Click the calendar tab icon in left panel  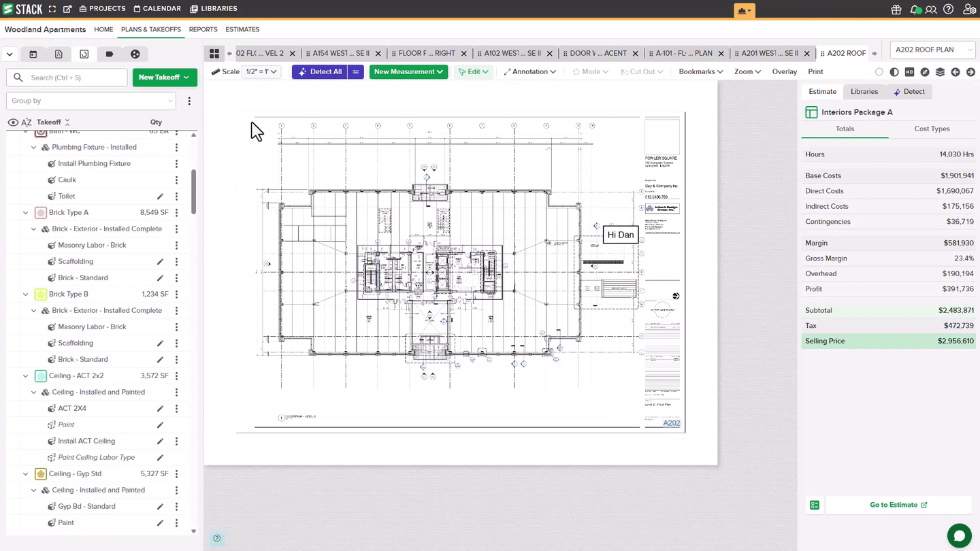pos(33,54)
